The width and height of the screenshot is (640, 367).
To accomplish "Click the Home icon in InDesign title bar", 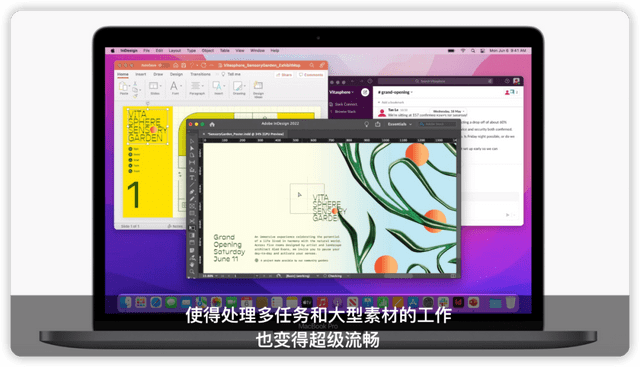I will pyautogui.click(x=212, y=124).
